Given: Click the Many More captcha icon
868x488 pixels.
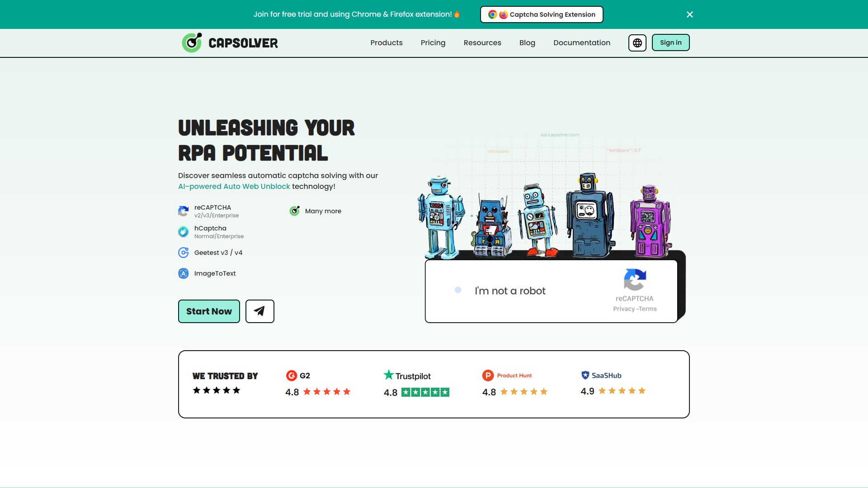Looking at the screenshot, I should [x=294, y=211].
